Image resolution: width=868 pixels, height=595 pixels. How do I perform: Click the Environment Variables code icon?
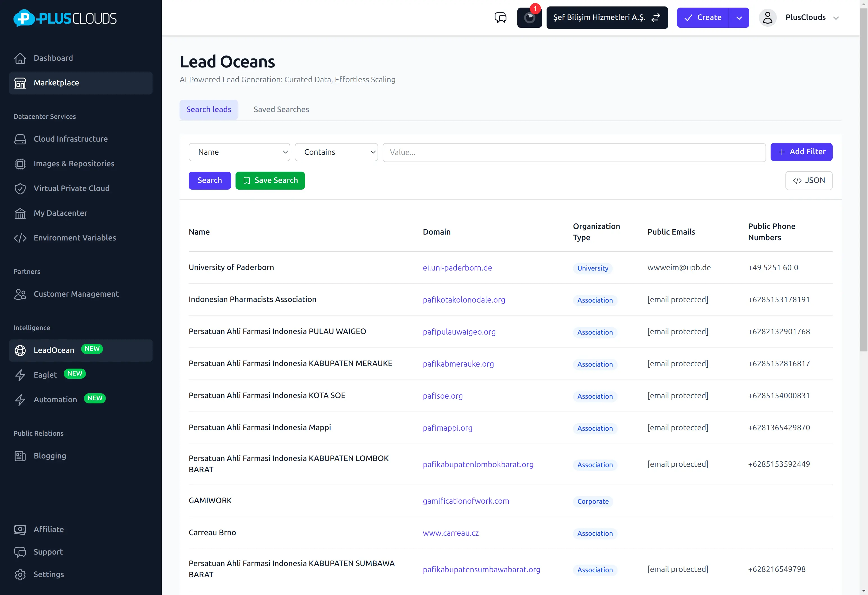(20, 238)
